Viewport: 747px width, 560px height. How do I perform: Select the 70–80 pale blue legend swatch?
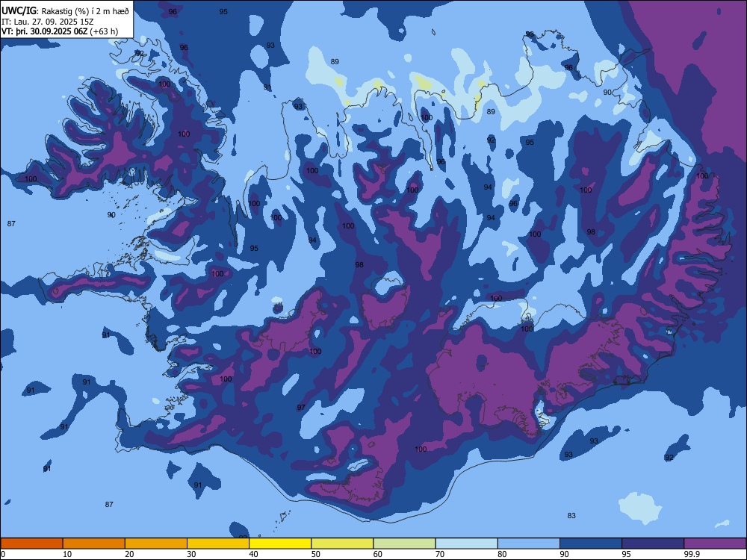[x=466, y=544]
